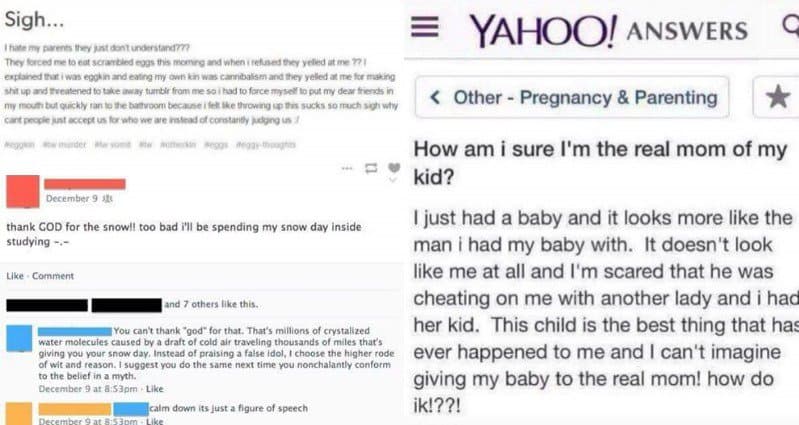
Task: Open the Yahoo Answers hamburger menu
Action: click(429, 29)
